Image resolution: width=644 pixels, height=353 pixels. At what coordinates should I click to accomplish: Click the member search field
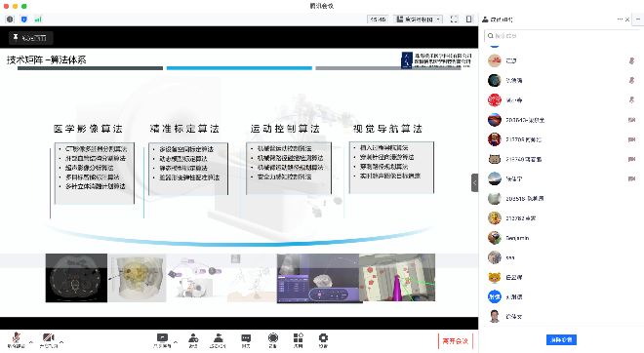pyautogui.click(x=562, y=36)
